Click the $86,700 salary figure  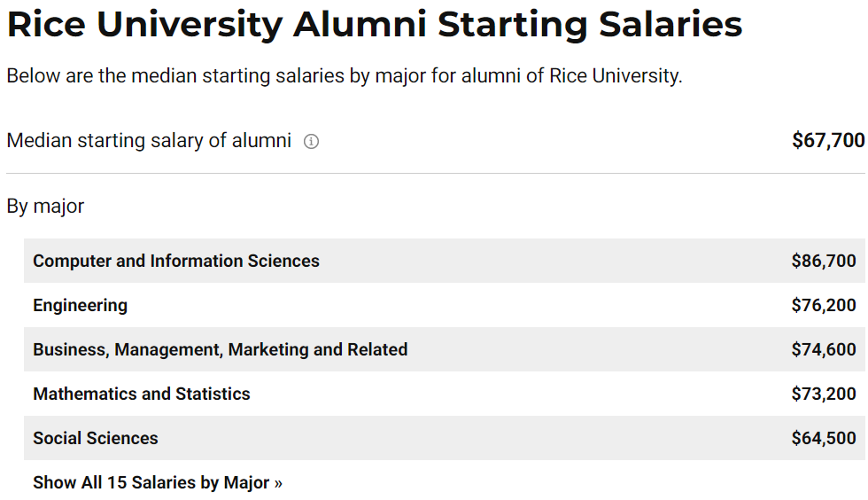point(824,261)
